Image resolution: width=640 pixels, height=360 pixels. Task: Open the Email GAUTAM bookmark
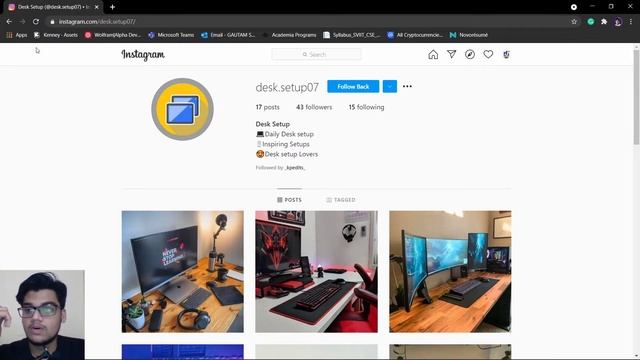pyautogui.click(x=228, y=35)
